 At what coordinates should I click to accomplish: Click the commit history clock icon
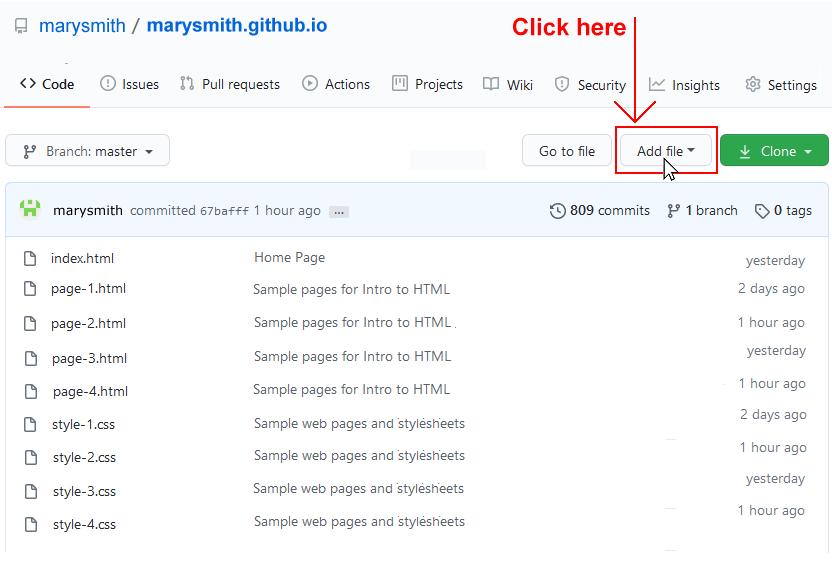click(557, 211)
